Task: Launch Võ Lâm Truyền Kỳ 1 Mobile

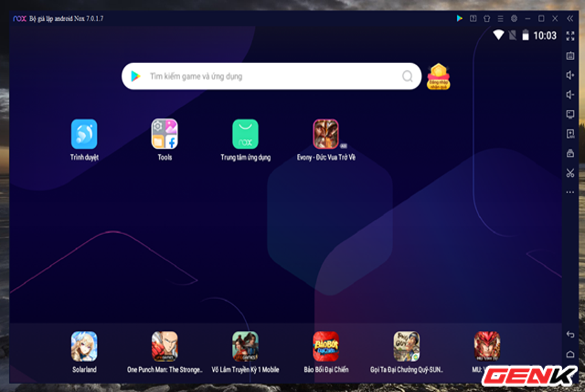Action: pyautogui.click(x=245, y=346)
